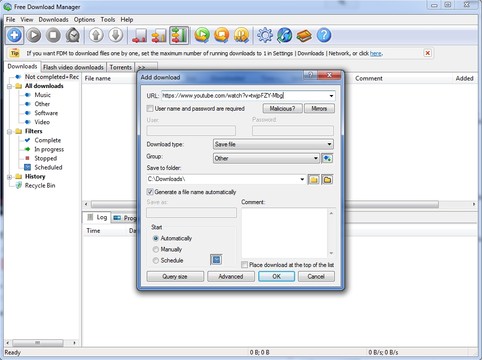Select the Manually start radio button
482x360 pixels.
(x=156, y=249)
